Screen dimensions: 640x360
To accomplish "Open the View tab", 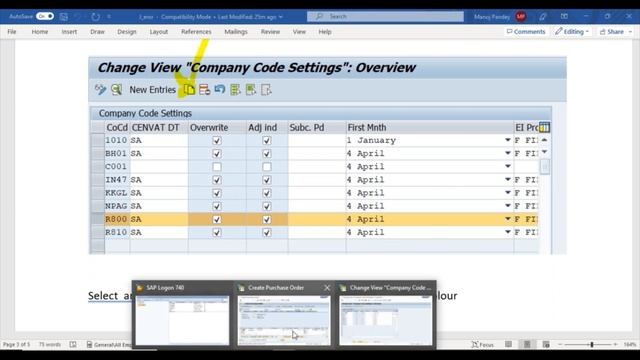I will [x=299, y=31].
